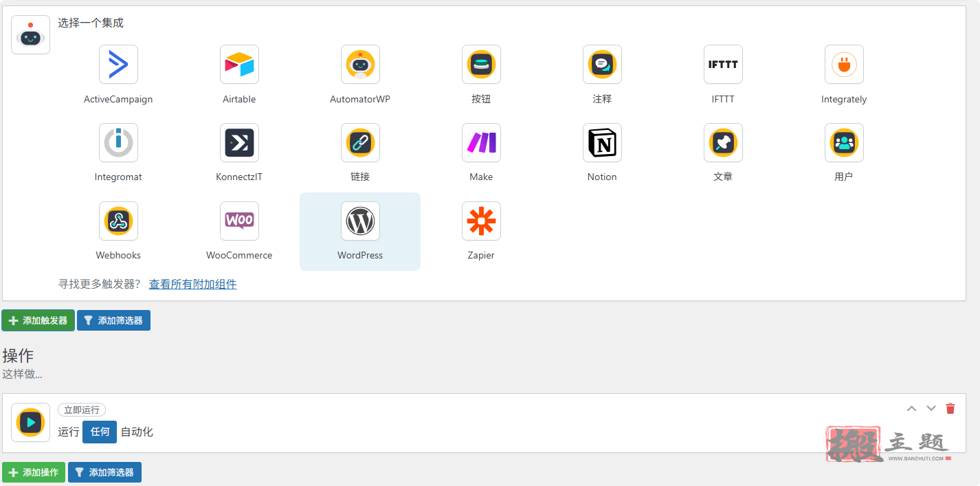The height and width of the screenshot is (486, 980).
Task: Click the 选择一个集成 heading text
Action: 91,23
